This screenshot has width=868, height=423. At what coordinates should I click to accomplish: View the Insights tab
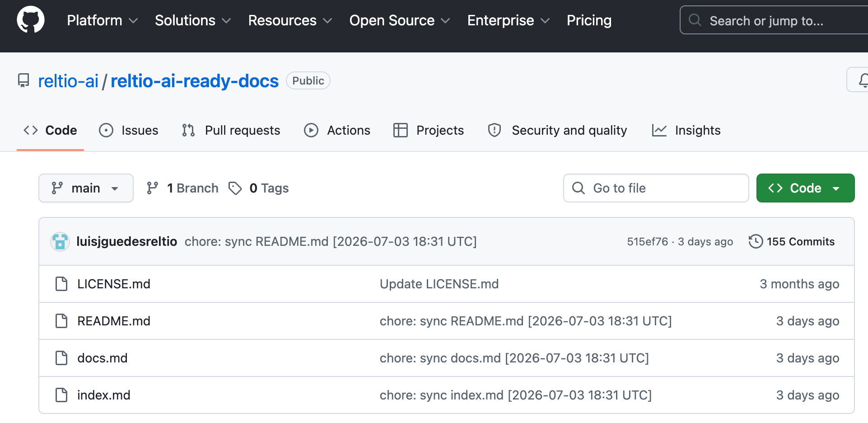(x=686, y=130)
